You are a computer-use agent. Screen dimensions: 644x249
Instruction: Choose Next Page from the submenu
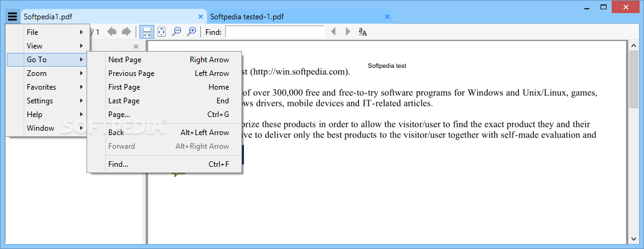(165, 60)
